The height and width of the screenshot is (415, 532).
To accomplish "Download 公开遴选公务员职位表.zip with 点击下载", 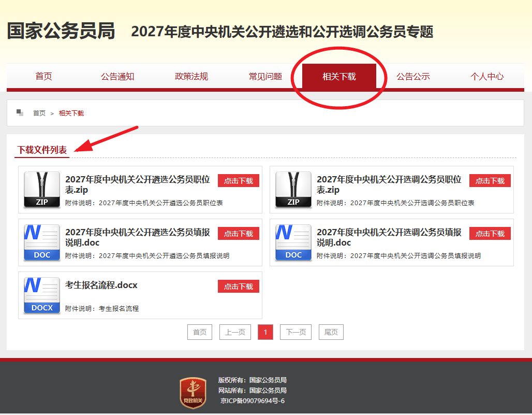I will 239,181.
